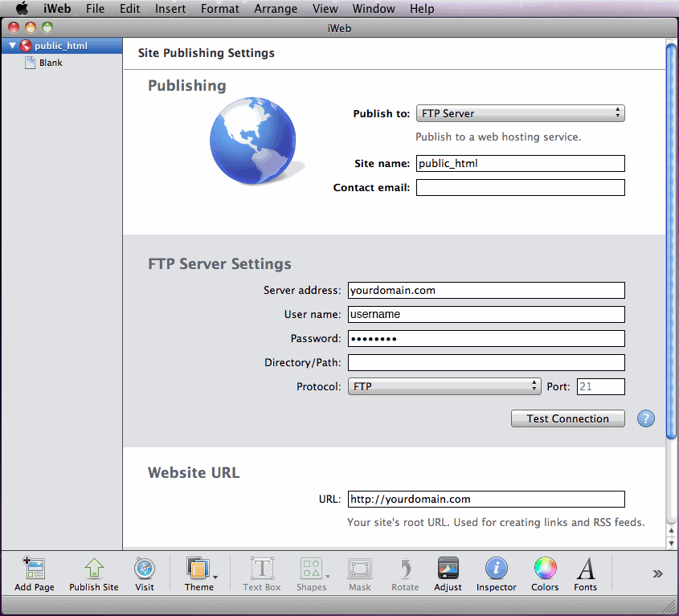Select the Blank page in the sidebar
The image size is (679, 616).
[x=51, y=63]
